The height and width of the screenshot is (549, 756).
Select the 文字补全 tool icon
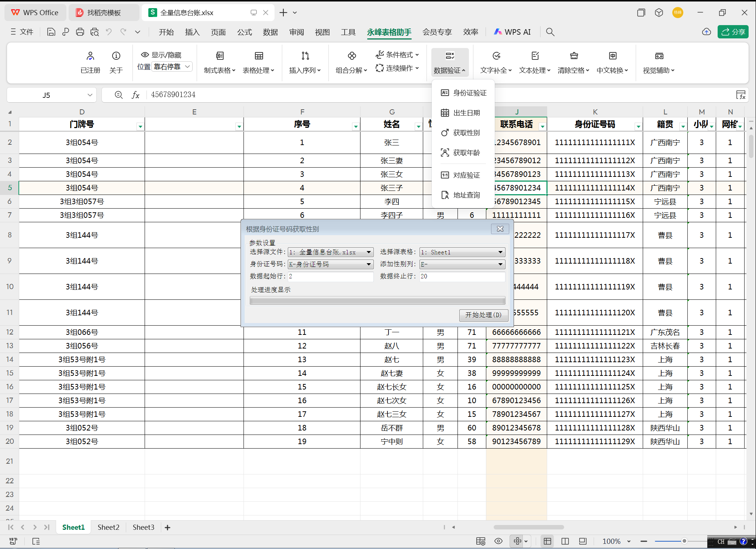pos(496,56)
